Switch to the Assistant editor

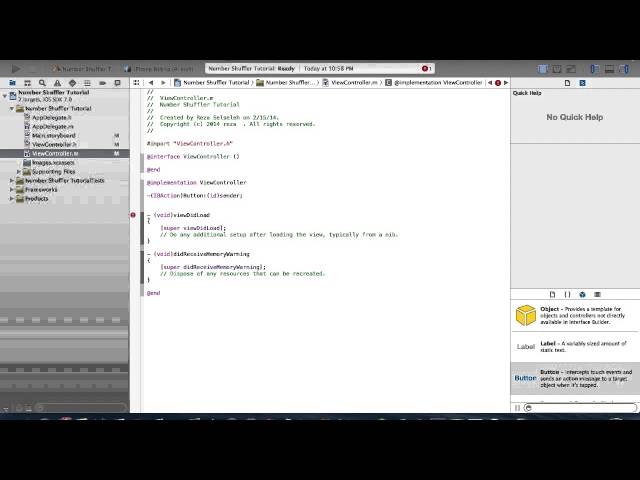pos(557,69)
